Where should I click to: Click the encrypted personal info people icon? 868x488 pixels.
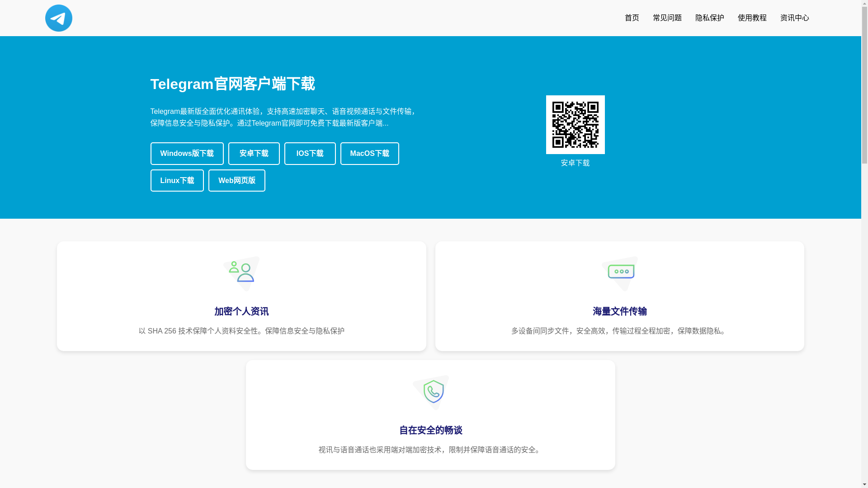(x=241, y=274)
